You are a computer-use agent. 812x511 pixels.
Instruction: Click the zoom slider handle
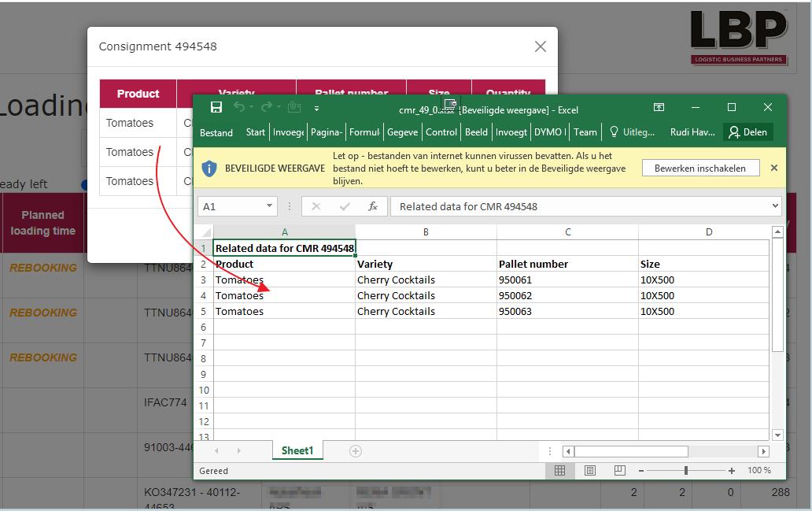pyautogui.click(x=685, y=471)
